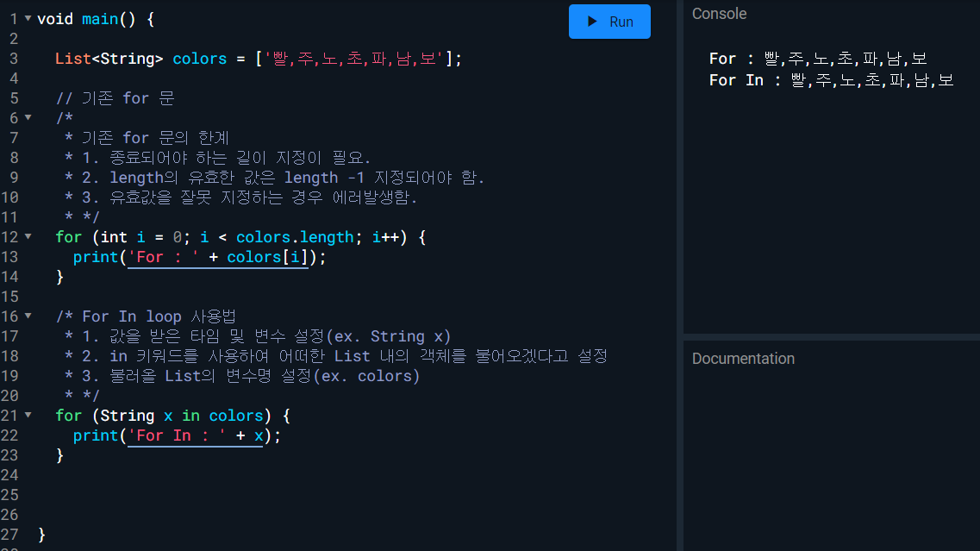This screenshot has height=551, width=980.
Task: Click the 'colors' variable name on line 3
Action: point(199,59)
